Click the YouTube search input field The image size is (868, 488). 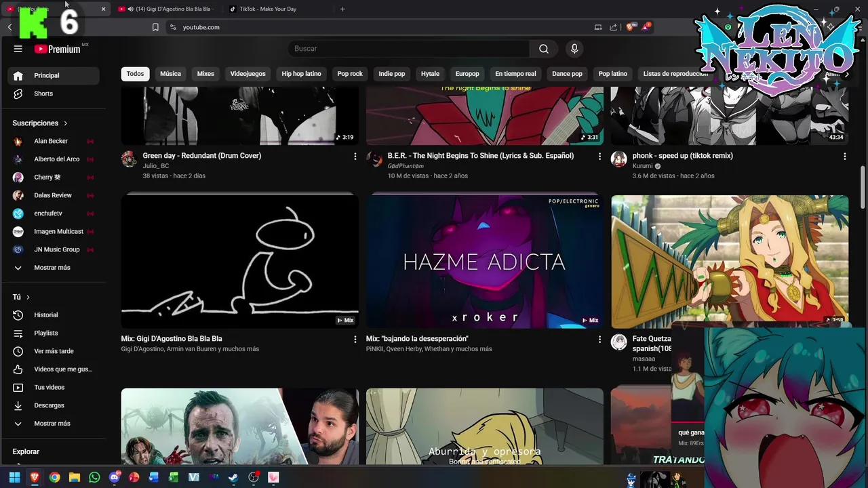click(x=409, y=49)
